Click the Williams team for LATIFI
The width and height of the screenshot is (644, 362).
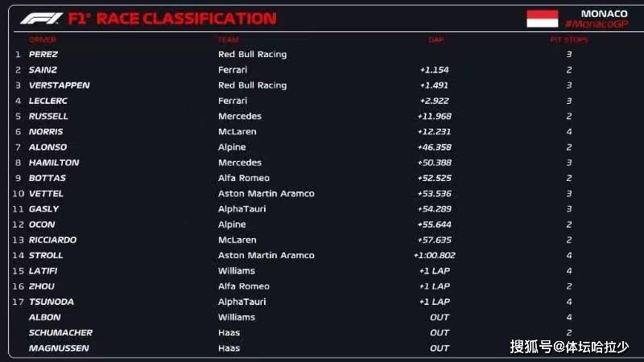(237, 271)
